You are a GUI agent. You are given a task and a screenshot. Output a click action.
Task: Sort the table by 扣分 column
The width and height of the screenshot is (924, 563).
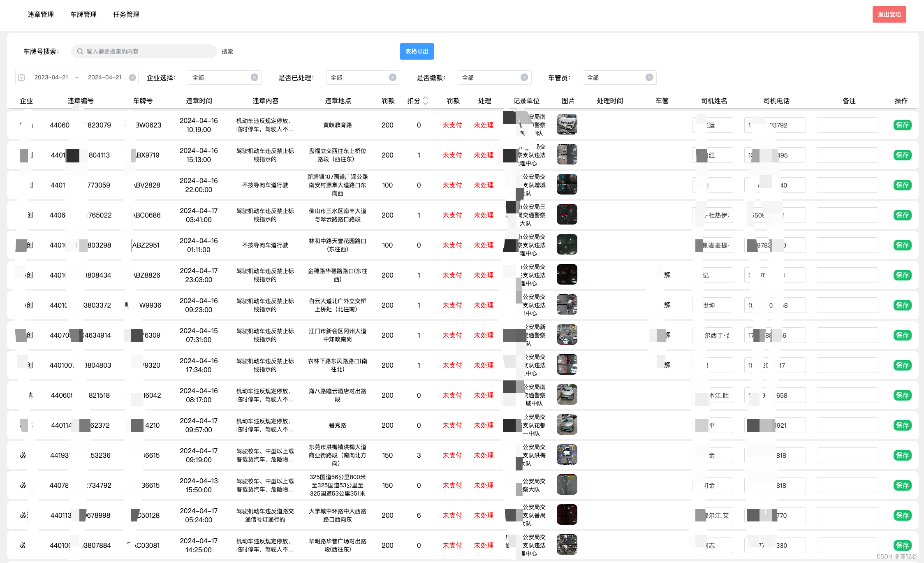425,101
